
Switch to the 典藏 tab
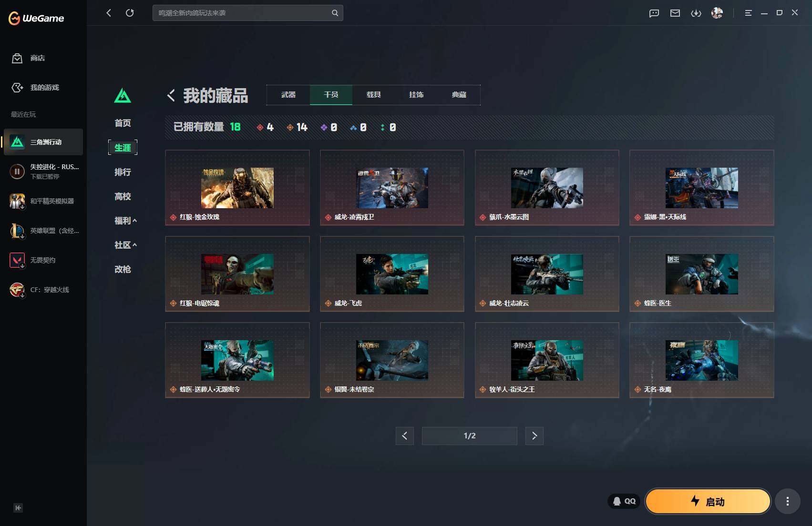click(x=459, y=95)
